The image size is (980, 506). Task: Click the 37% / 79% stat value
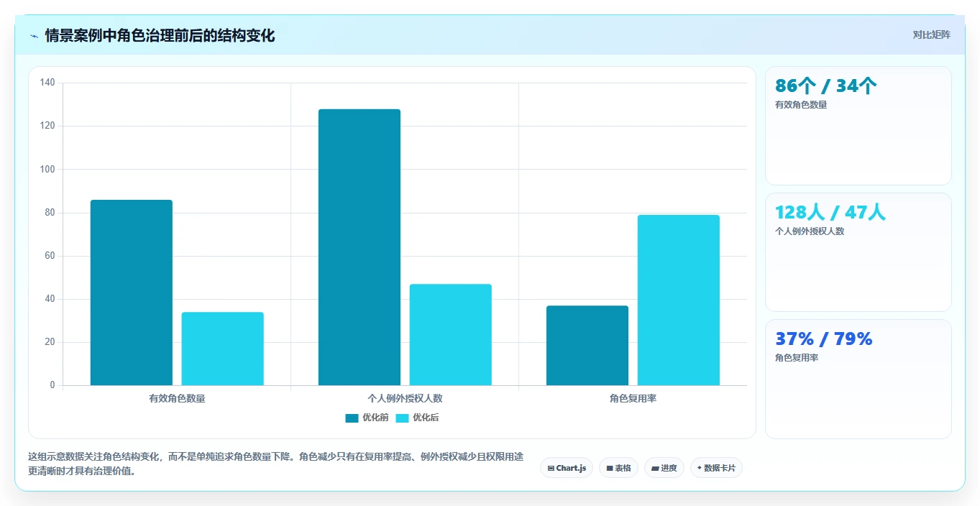pos(823,339)
